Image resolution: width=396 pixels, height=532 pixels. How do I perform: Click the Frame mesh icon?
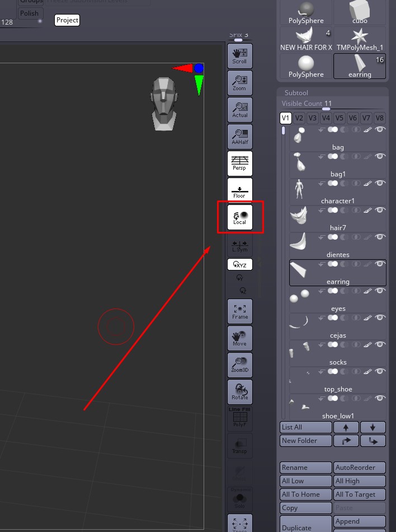pyautogui.click(x=239, y=311)
